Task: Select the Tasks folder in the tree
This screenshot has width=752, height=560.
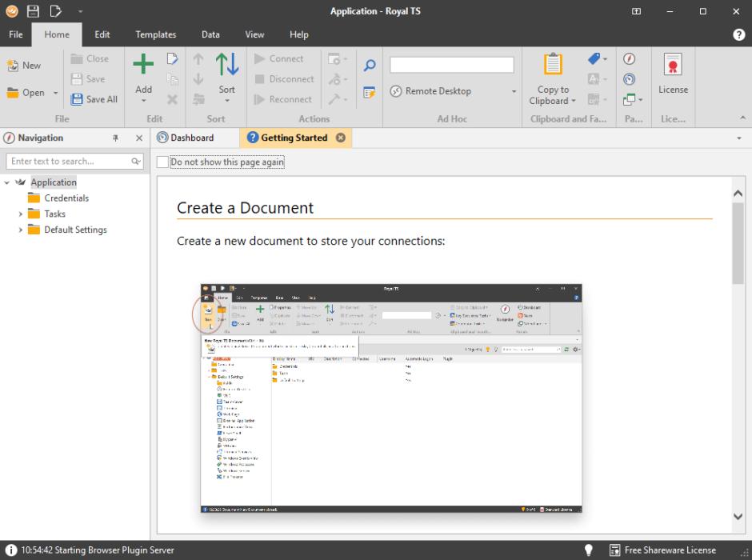Action: [x=54, y=214]
